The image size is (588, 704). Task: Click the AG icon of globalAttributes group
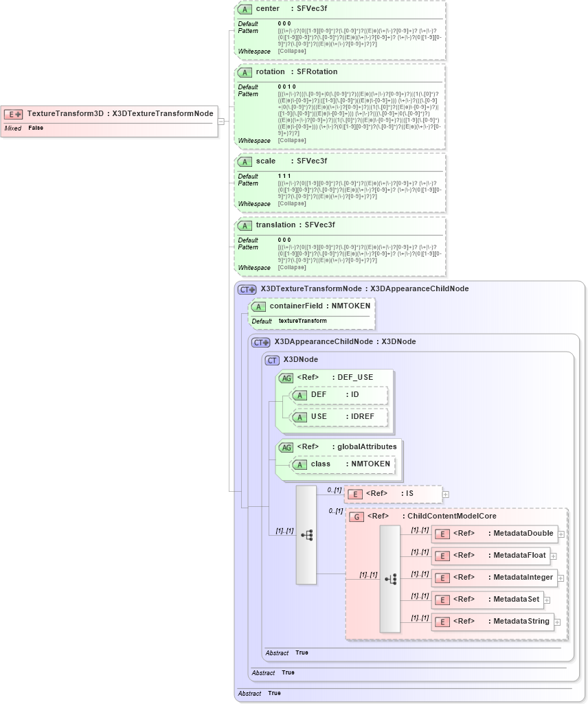[286, 448]
